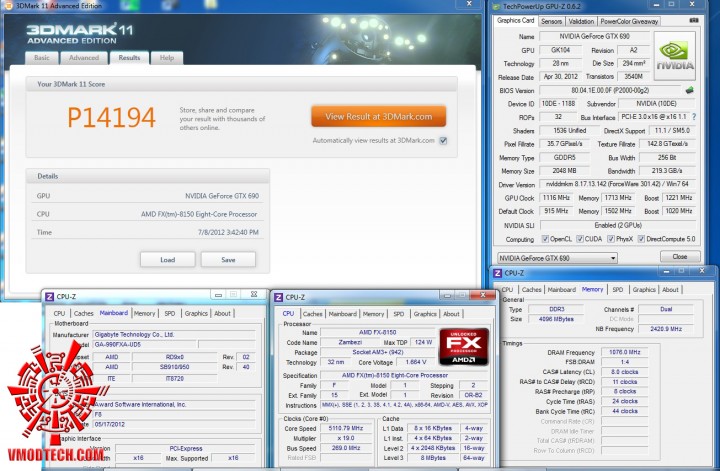The image size is (720, 471).
Task: Click the BIOS Version value 80.04.1E.00.0F
Action: point(610,90)
